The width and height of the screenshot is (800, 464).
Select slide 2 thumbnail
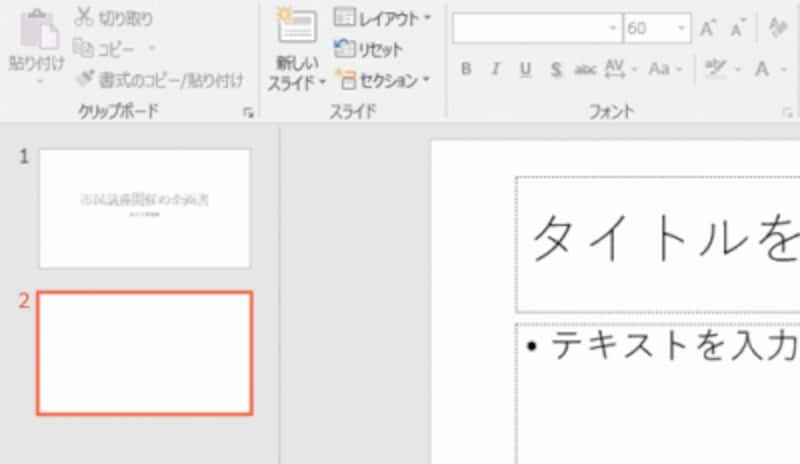[145, 353]
